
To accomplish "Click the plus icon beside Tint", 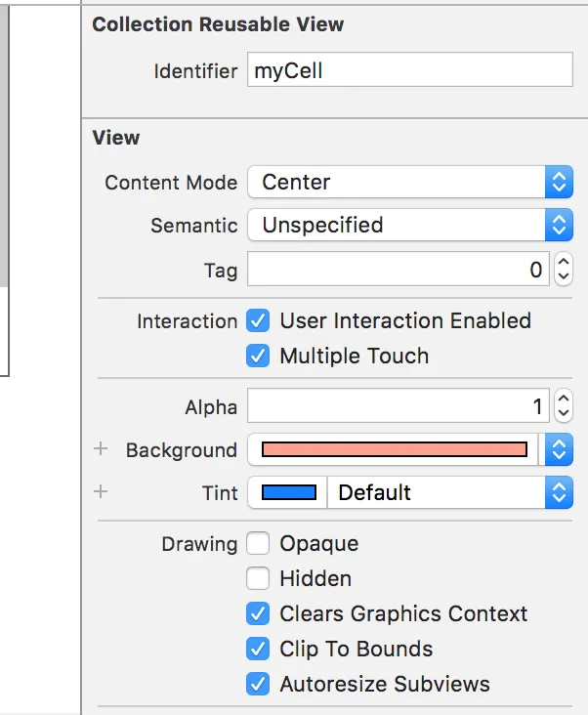I will point(100,492).
